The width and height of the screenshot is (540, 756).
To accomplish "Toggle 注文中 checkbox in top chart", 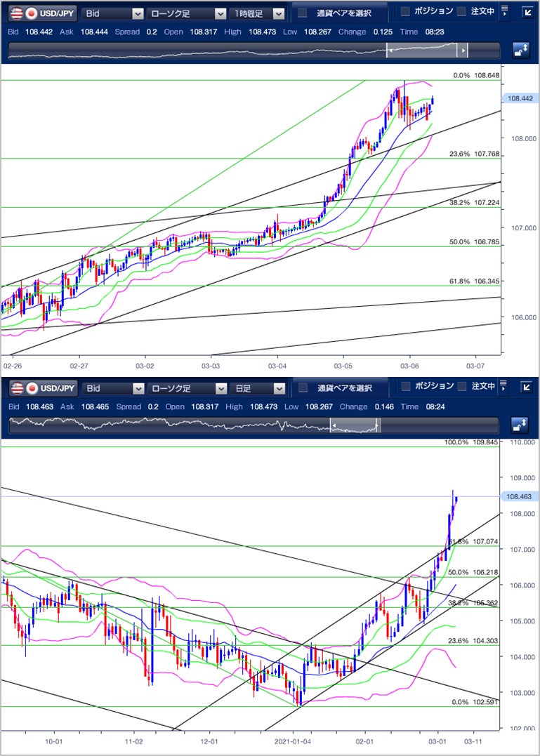I will pyautogui.click(x=461, y=12).
